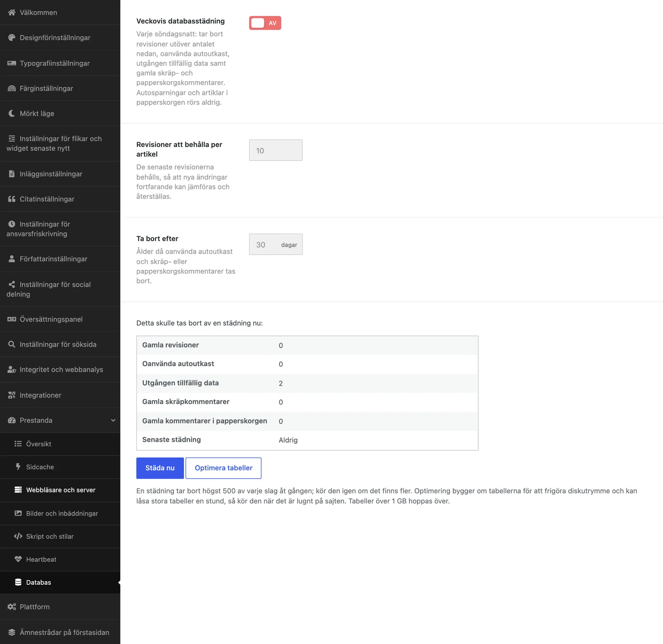Click the Oanvända autoutkast row label
The image size is (663, 644).
tap(178, 363)
